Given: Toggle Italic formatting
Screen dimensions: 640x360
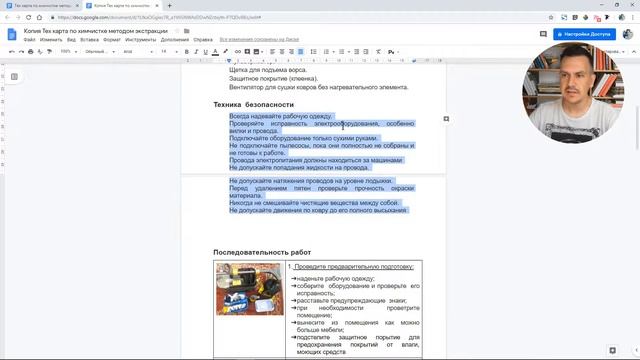Looking at the screenshot, I should (x=196, y=52).
